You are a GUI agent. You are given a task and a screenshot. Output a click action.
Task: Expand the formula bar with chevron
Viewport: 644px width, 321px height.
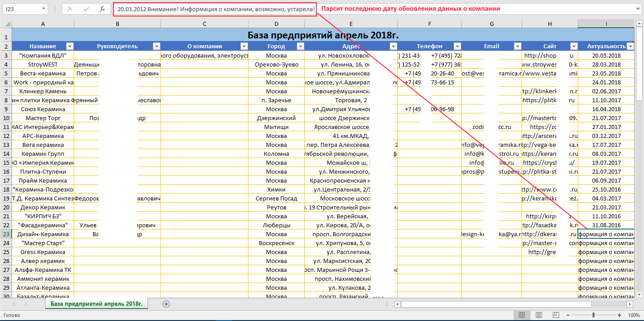(x=637, y=9)
